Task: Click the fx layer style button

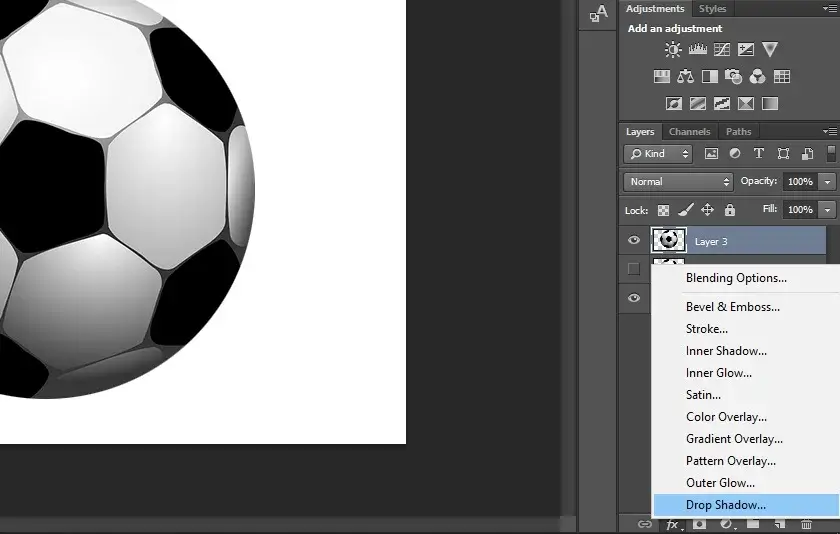Action: tap(673, 525)
